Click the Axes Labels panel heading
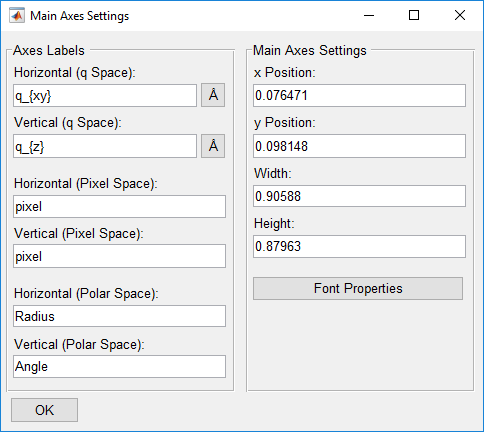The image size is (484, 432). (49, 51)
